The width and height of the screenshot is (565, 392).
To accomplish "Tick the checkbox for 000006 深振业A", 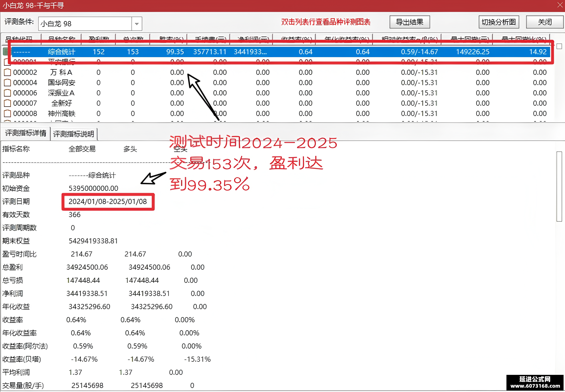I will point(7,93).
